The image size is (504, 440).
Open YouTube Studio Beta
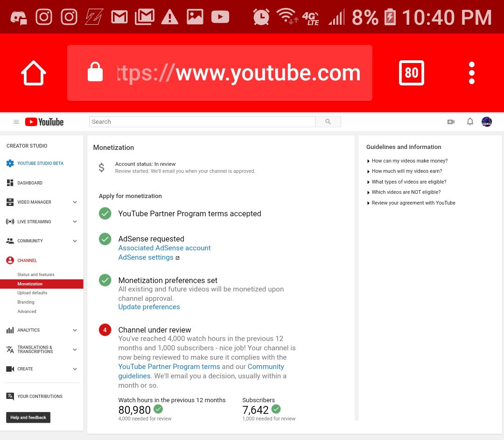[x=41, y=163]
